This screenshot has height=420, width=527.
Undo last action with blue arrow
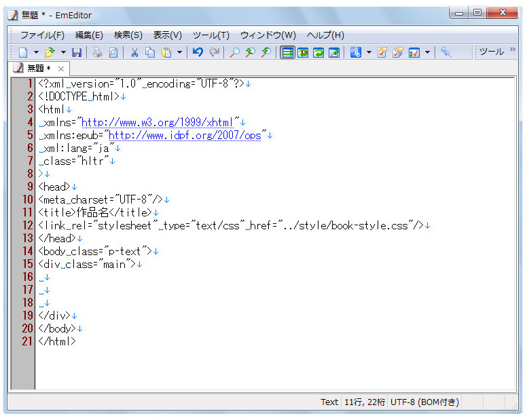pyautogui.click(x=198, y=52)
